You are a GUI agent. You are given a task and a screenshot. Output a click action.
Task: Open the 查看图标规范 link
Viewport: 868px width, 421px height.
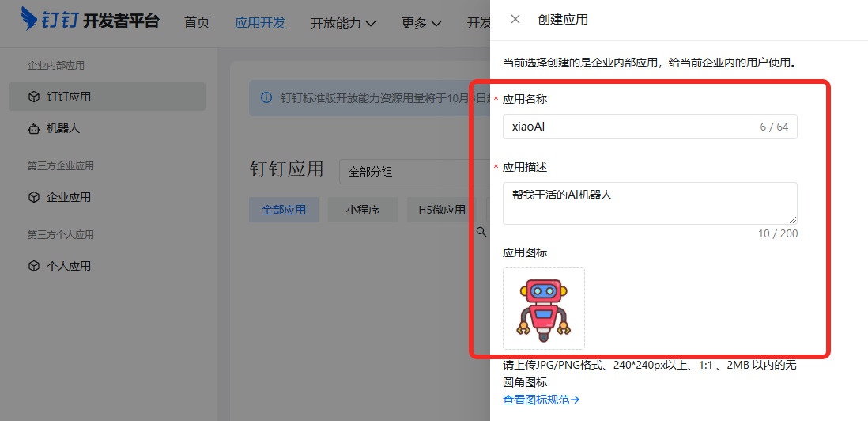[542, 400]
